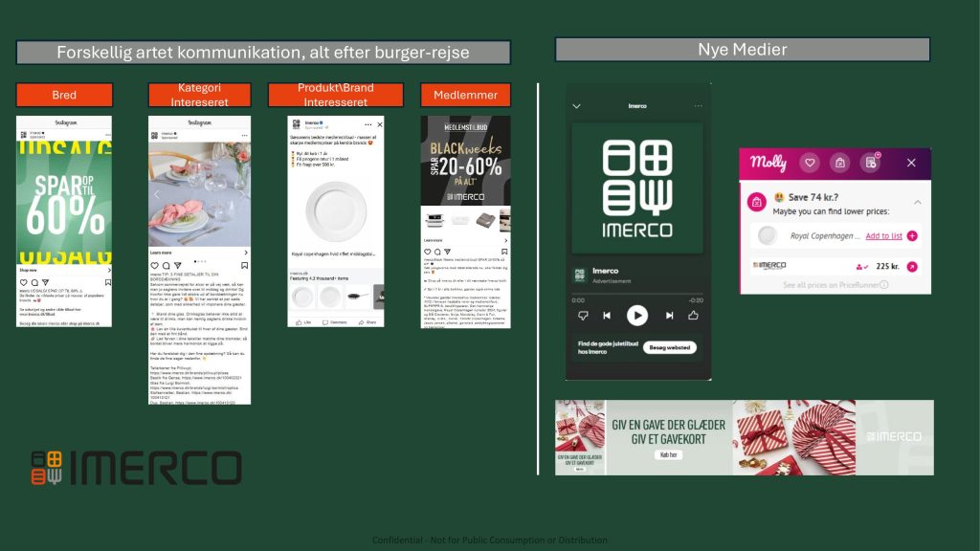
Task: Click share icon on Bred Instagram ad
Action: point(45,282)
